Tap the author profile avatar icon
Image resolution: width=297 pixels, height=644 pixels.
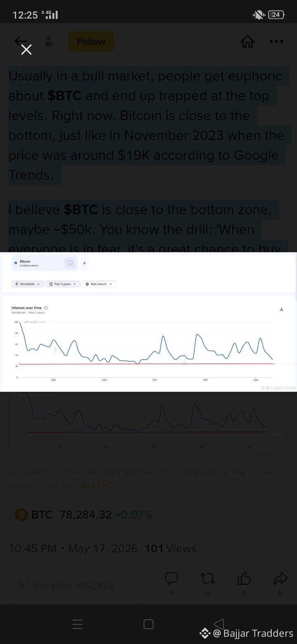point(49,41)
